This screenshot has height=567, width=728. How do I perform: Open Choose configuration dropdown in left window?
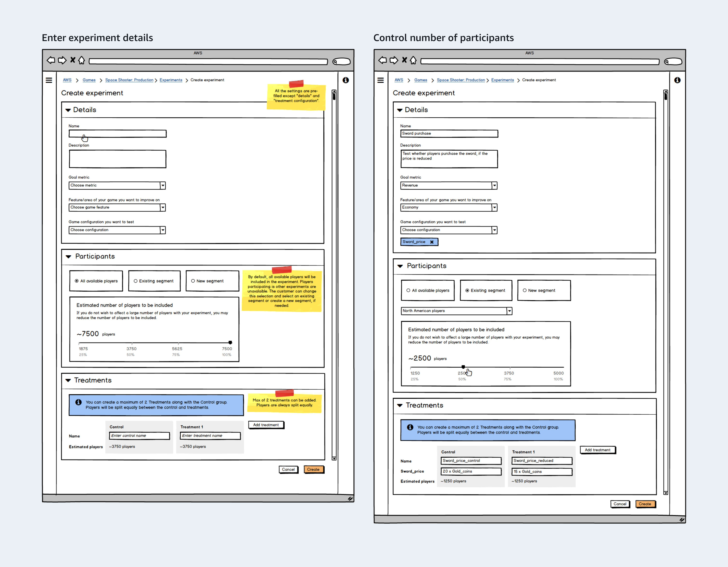117,230
